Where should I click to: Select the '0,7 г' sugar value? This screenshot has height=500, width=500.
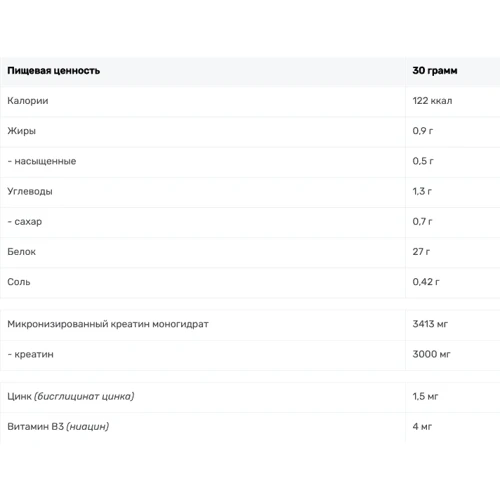(422, 221)
